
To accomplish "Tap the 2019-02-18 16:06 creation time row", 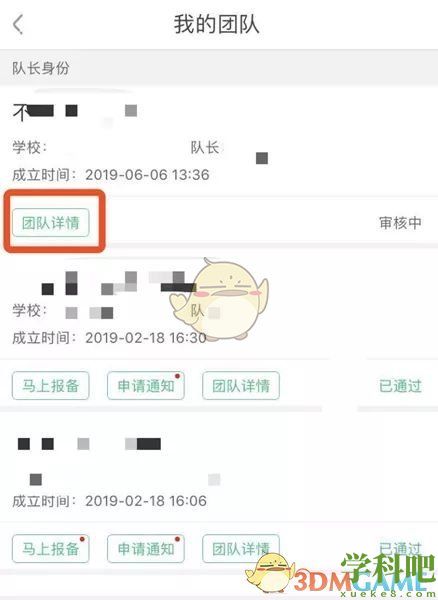I will (x=109, y=501).
